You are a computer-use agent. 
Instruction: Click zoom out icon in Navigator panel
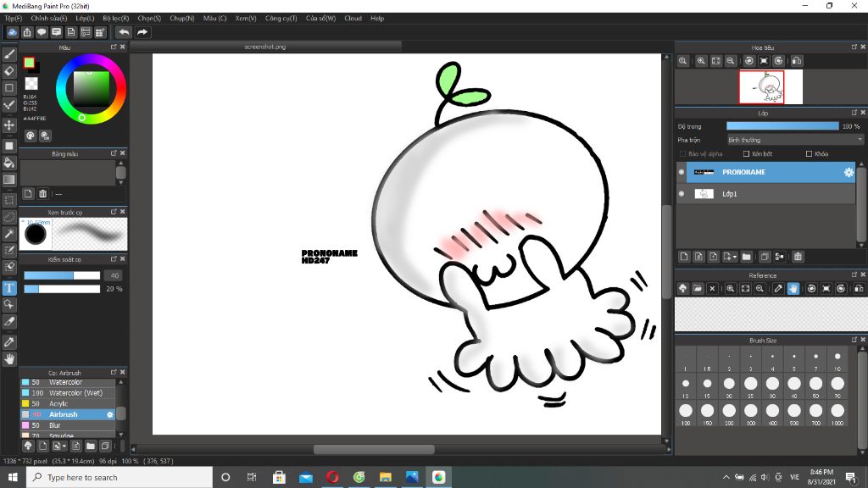pyautogui.click(x=731, y=61)
